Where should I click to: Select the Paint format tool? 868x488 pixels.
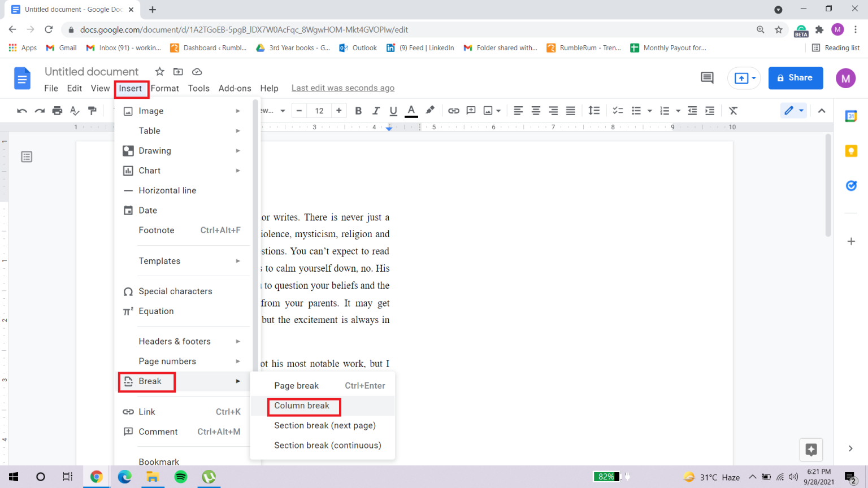[x=92, y=110]
